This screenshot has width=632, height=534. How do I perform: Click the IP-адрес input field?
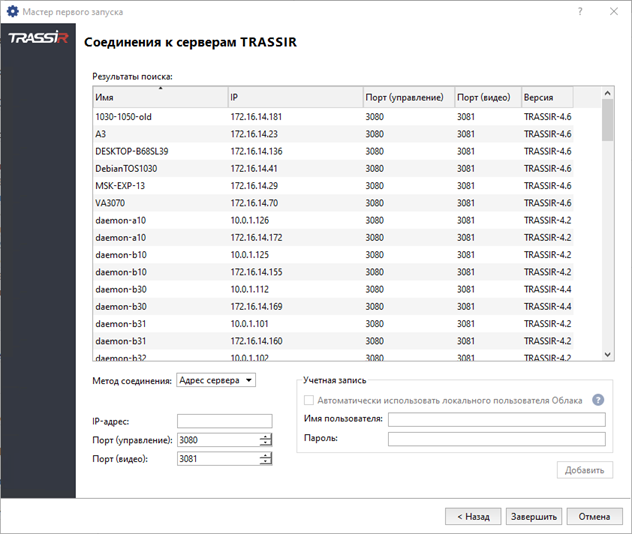click(224, 421)
